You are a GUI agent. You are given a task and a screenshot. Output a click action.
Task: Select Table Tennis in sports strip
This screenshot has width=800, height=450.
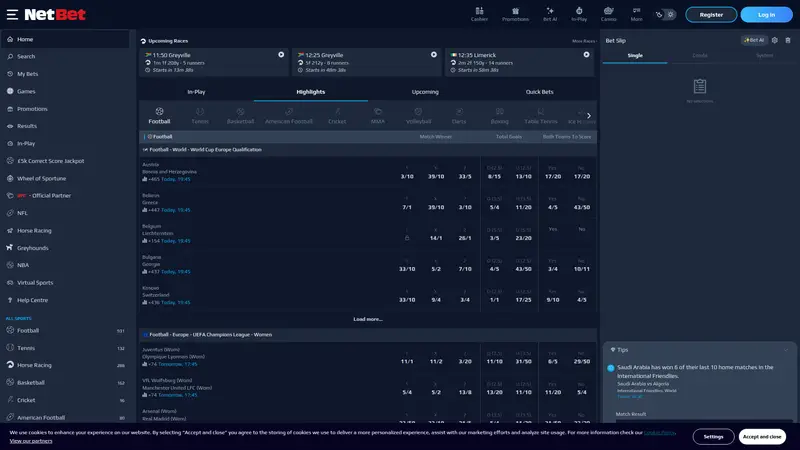coord(541,116)
